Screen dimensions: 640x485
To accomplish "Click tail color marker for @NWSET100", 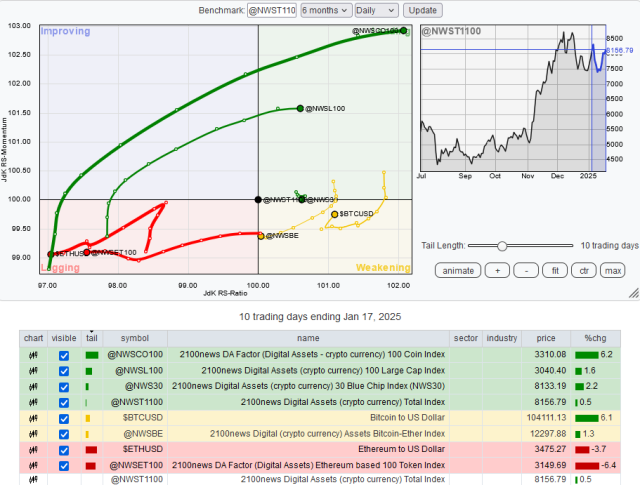I will [91, 466].
